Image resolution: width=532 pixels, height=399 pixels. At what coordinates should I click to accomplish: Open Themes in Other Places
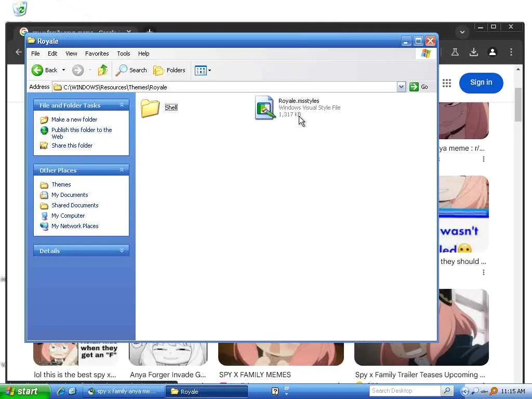(x=61, y=184)
